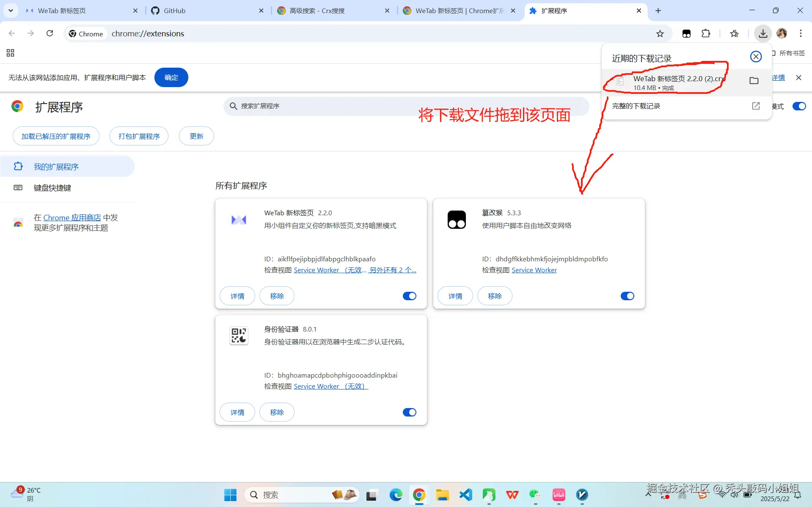Inspect 篡改猴 Service Worker link
Image resolution: width=812 pixels, height=507 pixels.
click(534, 270)
